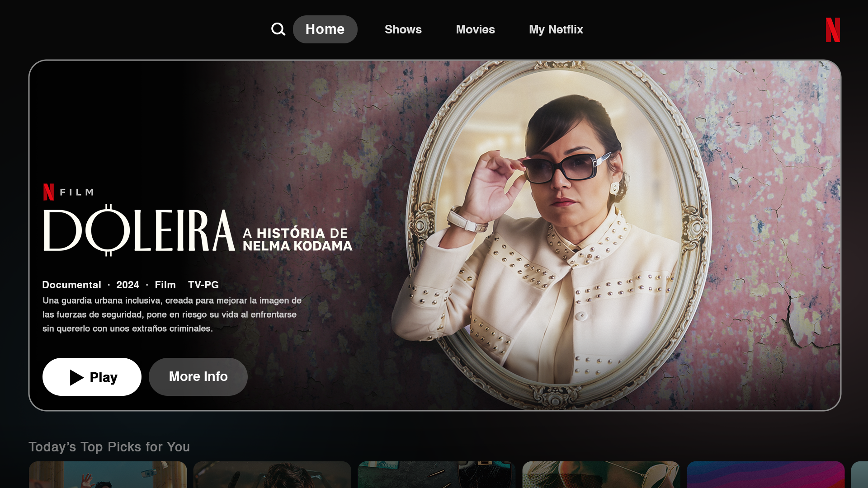Go to My Netflix tab
This screenshot has height=488, width=868.
click(556, 29)
